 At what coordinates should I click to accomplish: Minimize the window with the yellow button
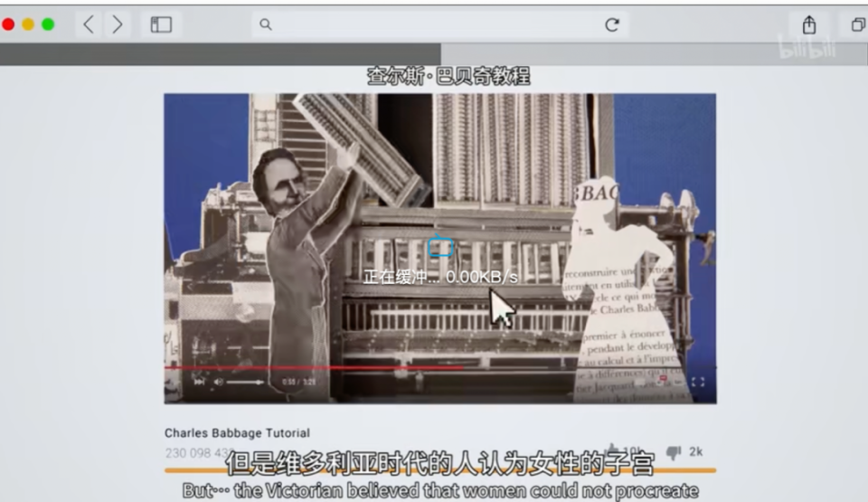pos(28,24)
